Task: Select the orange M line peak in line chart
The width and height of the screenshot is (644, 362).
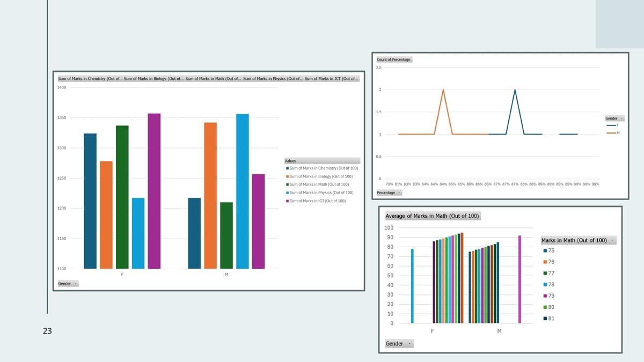Action: pos(443,90)
